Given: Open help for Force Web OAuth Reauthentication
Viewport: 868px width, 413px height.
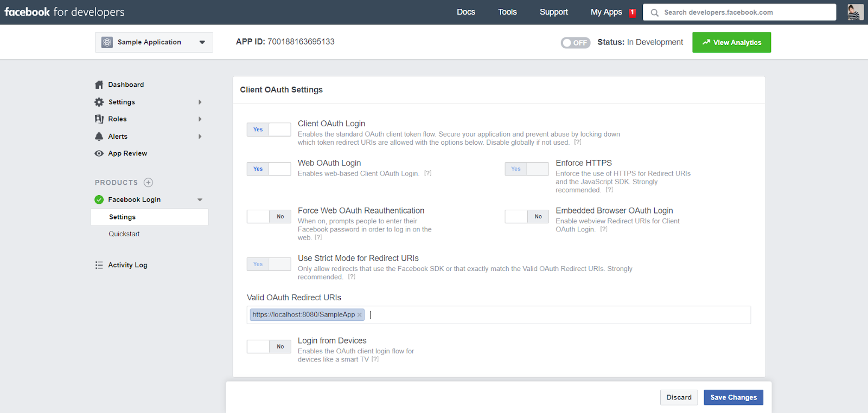Looking at the screenshot, I should tap(318, 237).
